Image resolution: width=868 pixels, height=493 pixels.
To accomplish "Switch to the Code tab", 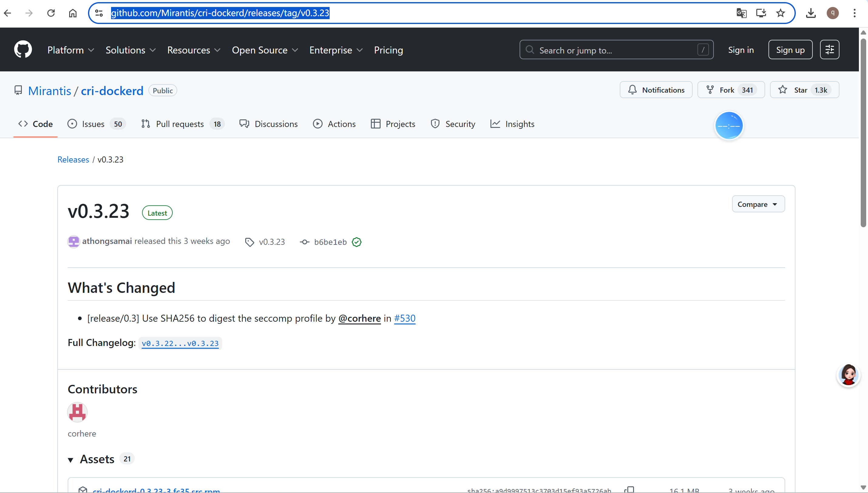I will point(36,124).
